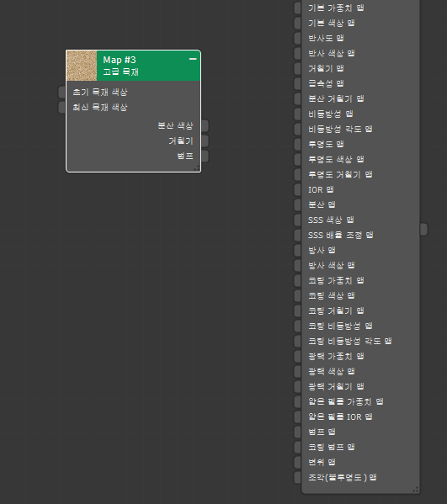Click the 금속성 맵 input socket
The width and height of the screenshot is (447, 504).
click(x=298, y=83)
